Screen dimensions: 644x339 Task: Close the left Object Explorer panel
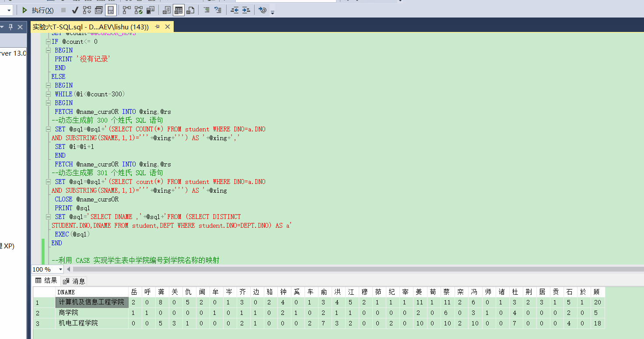click(20, 27)
